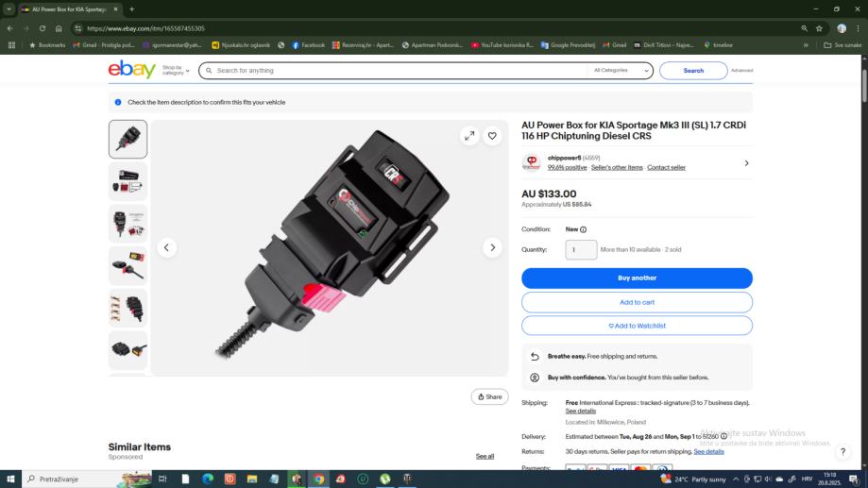This screenshot has height=488, width=868.
Task: Click Add to cart
Action: click(x=637, y=302)
